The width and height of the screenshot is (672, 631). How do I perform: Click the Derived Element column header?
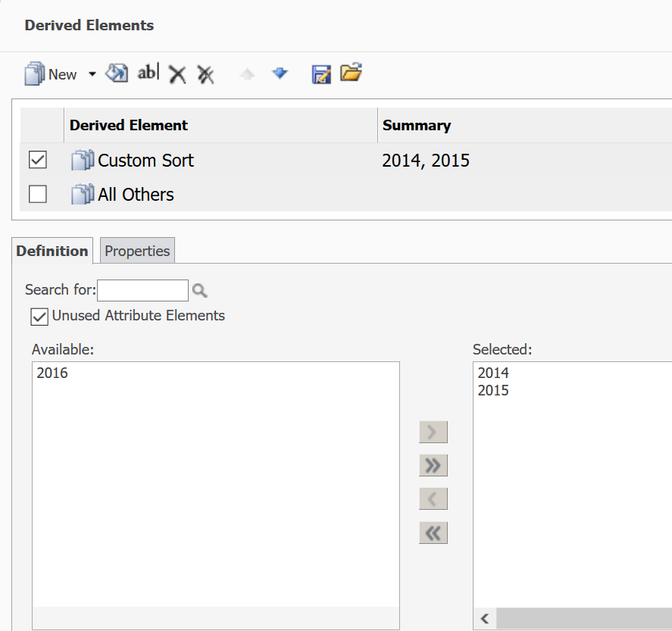click(x=220, y=125)
